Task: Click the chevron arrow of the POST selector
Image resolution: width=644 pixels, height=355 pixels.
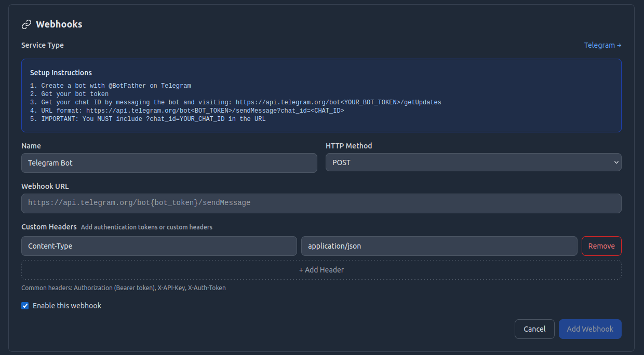Action: pos(616,162)
